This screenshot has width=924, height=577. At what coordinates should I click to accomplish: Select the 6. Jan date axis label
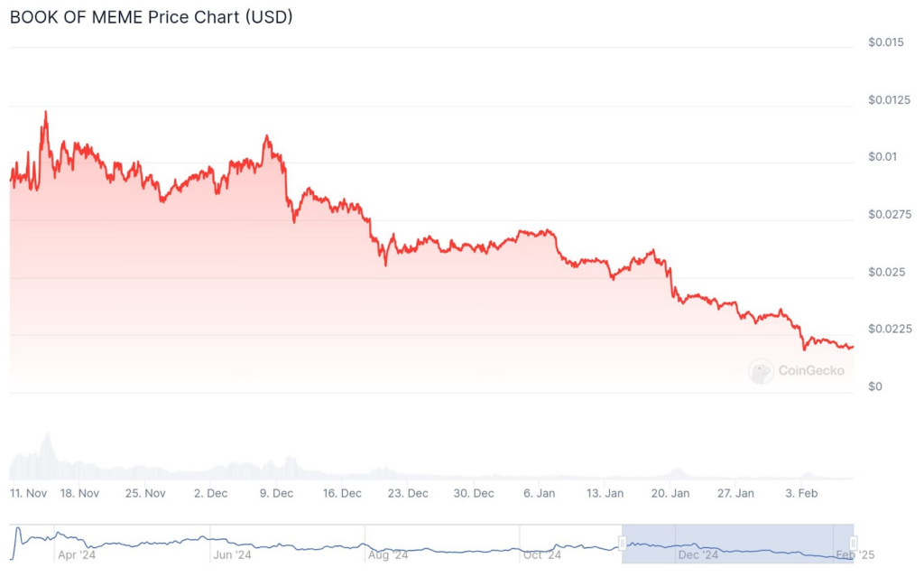click(x=540, y=493)
